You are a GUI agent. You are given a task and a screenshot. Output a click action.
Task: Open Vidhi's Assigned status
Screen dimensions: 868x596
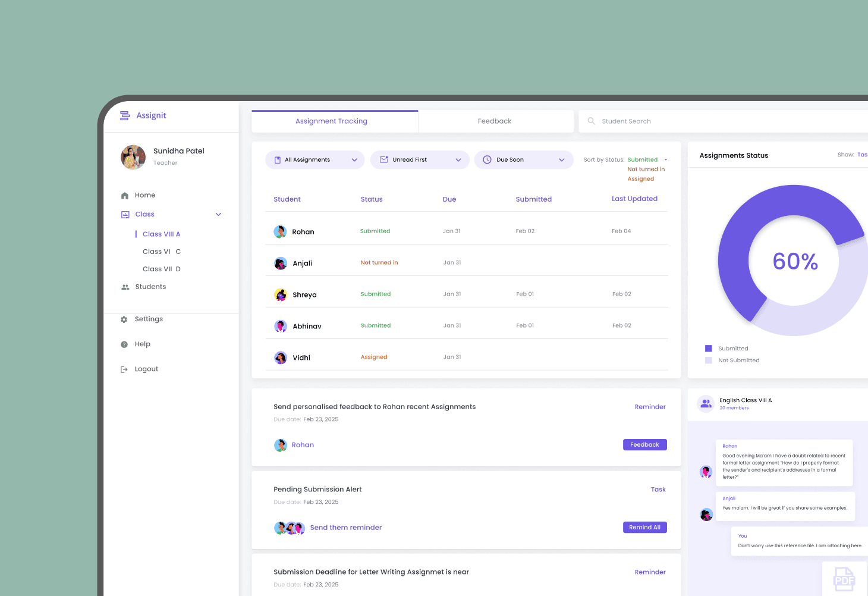pyautogui.click(x=374, y=357)
